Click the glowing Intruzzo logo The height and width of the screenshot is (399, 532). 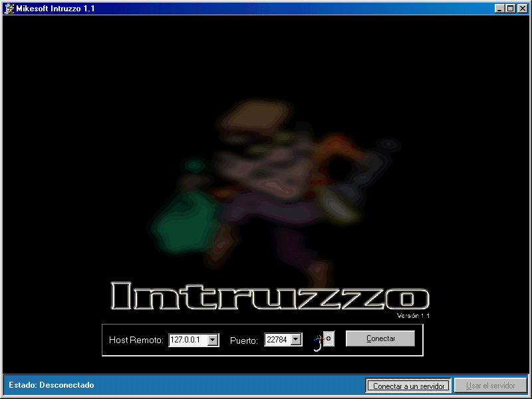pyautogui.click(x=266, y=293)
